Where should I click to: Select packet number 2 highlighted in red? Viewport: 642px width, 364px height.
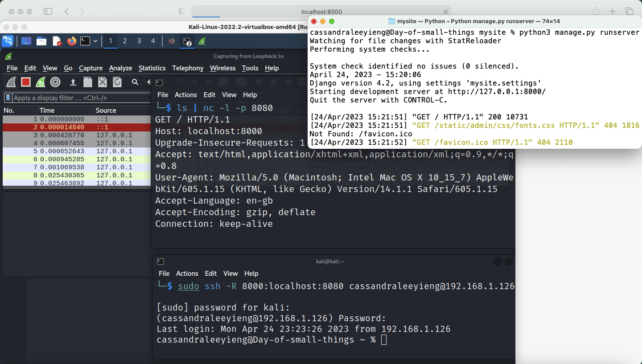(x=77, y=127)
